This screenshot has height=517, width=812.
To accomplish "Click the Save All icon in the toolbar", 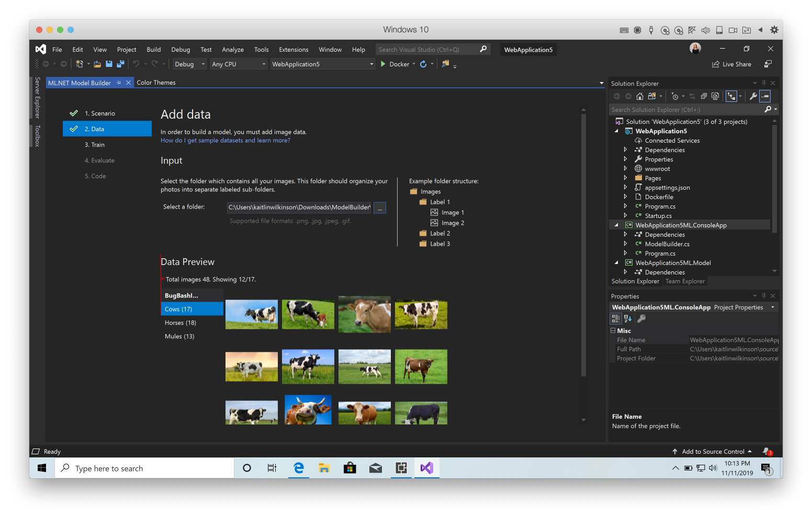I will (120, 63).
